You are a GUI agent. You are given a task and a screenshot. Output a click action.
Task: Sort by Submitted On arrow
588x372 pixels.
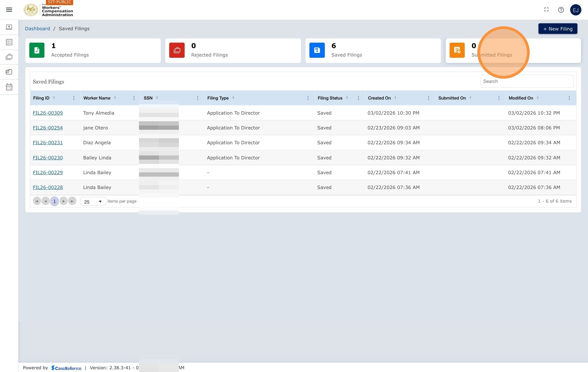tap(470, 98)
